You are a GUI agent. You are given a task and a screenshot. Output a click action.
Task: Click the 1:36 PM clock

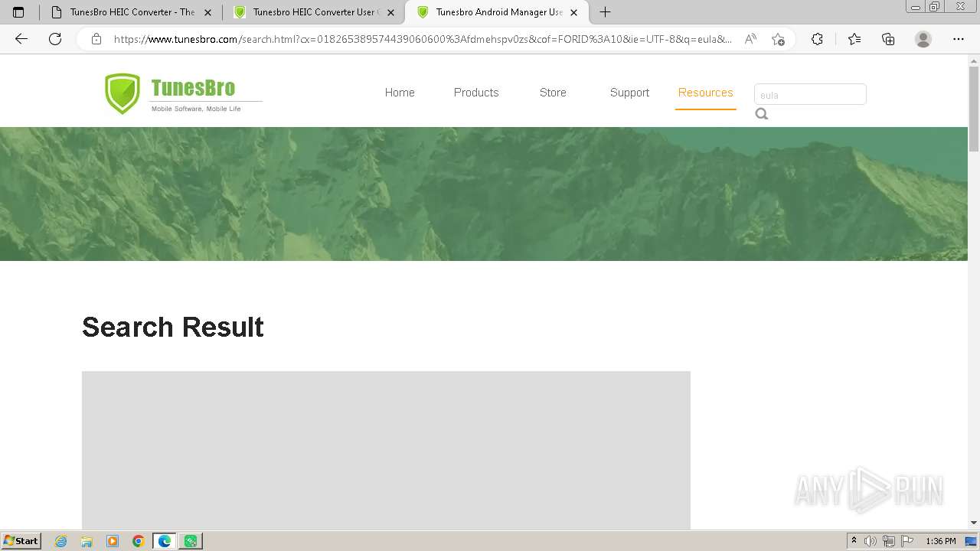(941, 541)
